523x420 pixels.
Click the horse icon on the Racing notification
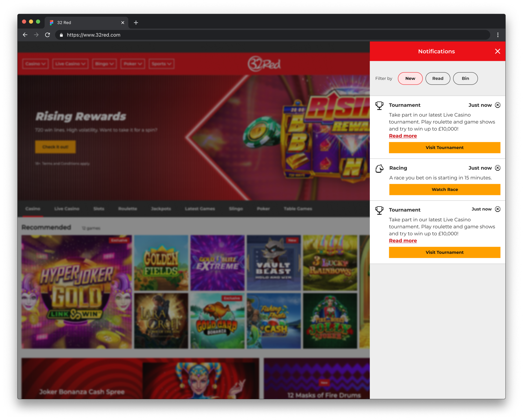coord(379,169)
